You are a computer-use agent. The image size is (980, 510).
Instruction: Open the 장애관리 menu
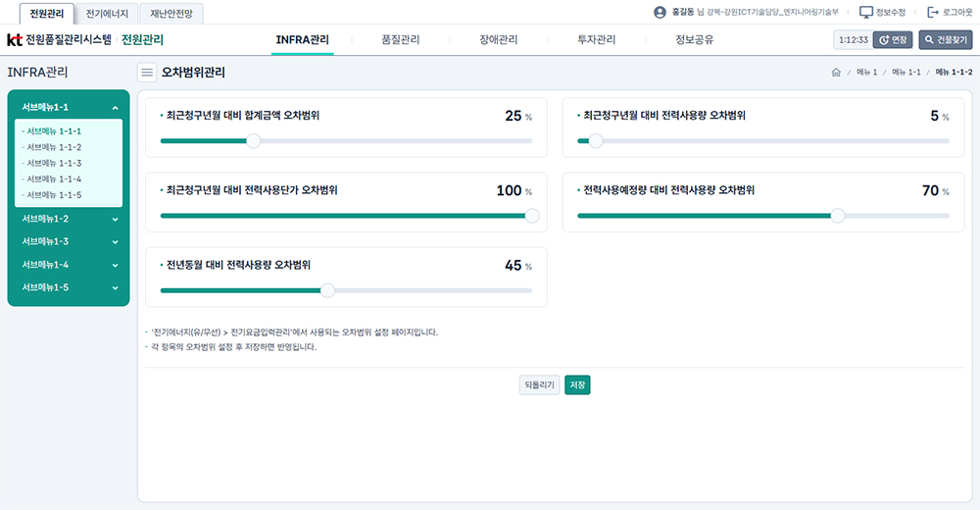coord(498,40)
